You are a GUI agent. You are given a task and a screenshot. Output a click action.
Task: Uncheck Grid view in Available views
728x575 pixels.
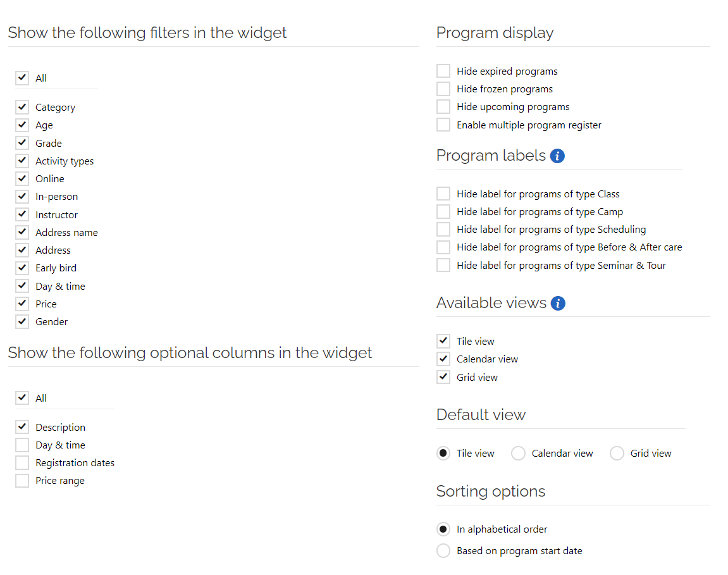point(443,377)
